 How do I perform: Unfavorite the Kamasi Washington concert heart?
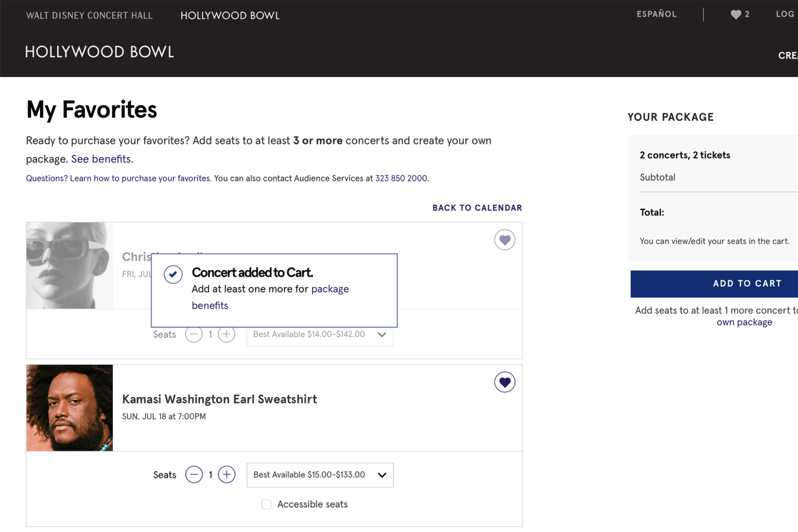click(x=505, y=382)
